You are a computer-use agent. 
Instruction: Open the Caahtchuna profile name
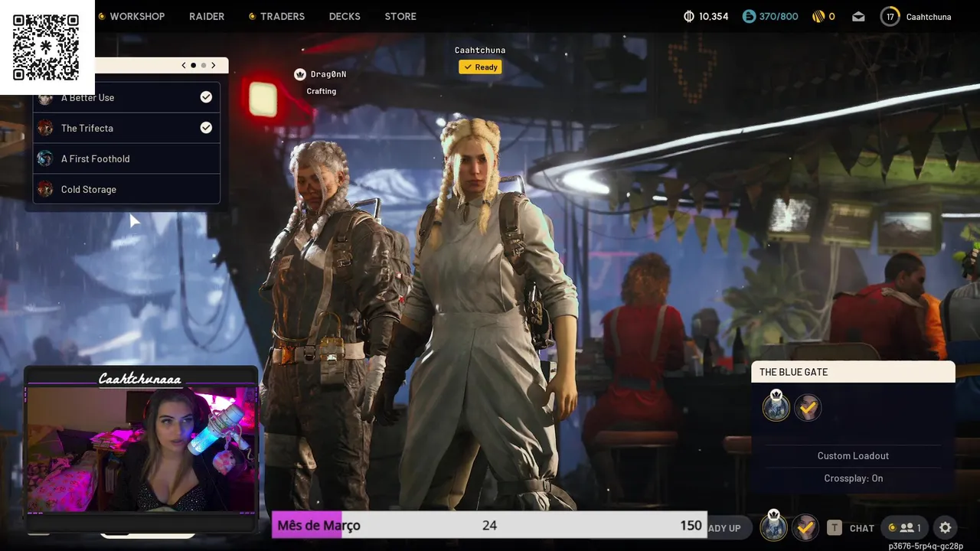929,16
